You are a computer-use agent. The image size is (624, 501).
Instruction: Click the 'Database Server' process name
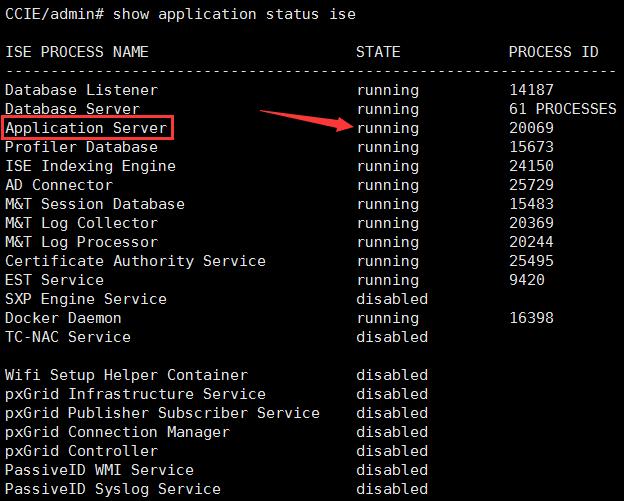(72, 109)
